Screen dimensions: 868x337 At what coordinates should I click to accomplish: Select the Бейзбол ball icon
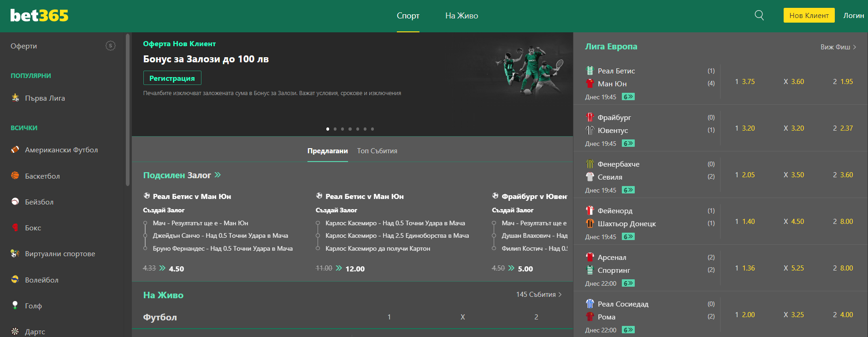tap(15, 202)
